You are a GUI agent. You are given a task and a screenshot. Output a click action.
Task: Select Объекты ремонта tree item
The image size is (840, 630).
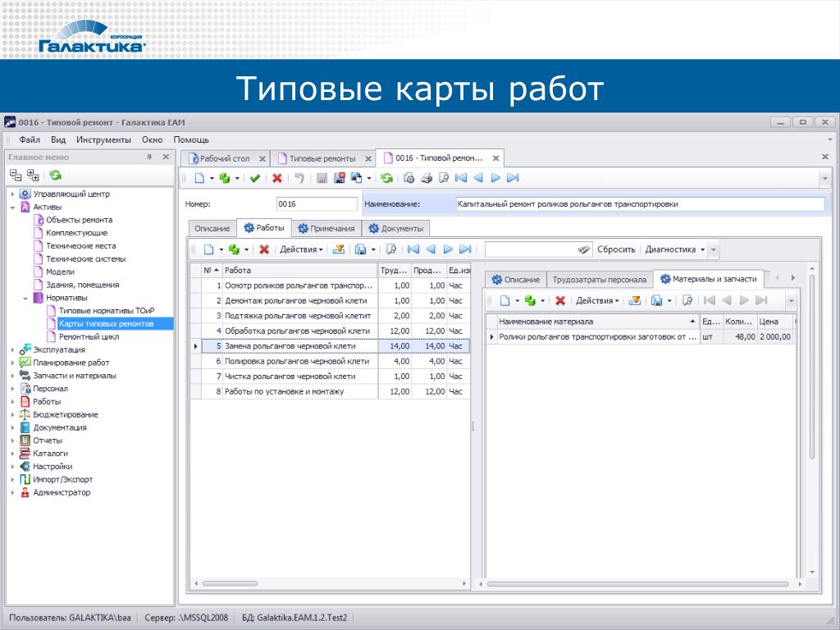click(79, 220)
